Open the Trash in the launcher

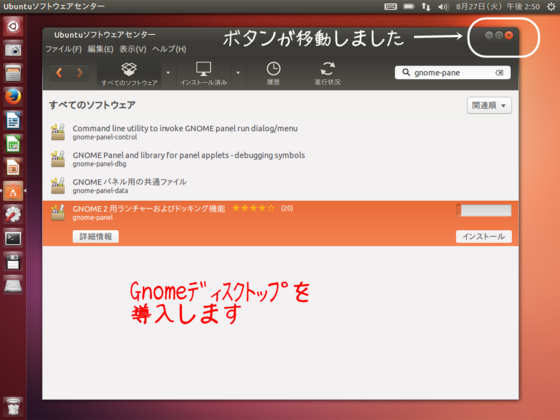(x=13, y=406)
